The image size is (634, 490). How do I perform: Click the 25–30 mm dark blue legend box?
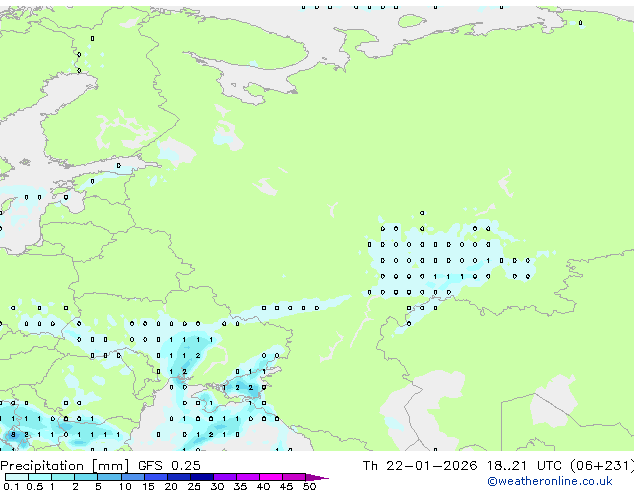coord(202,477)
